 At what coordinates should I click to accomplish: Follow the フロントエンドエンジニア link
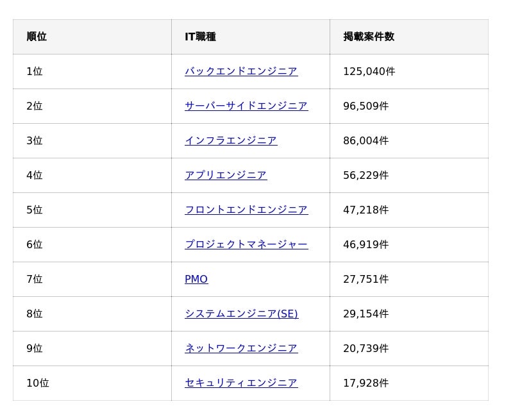pyautogui.click(x=246, y=210)
